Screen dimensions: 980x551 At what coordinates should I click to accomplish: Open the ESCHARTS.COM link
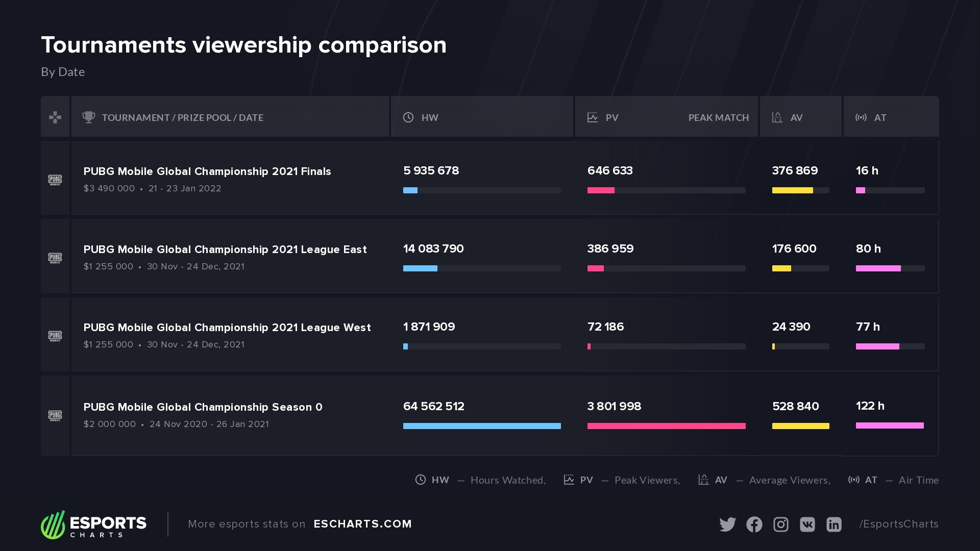click(362, 524)
